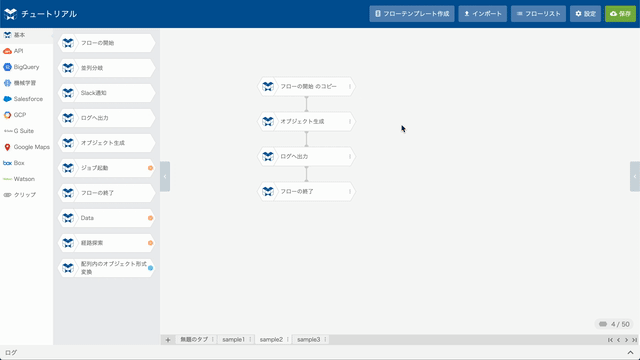Open the BigQuery category icon

click(x=7, y=67)
